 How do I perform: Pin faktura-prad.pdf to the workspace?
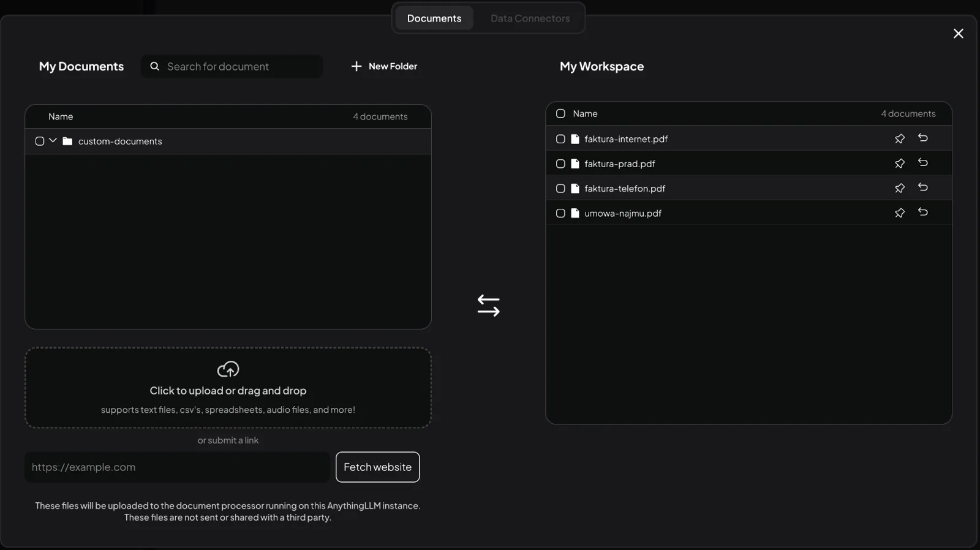pos(899,164)
